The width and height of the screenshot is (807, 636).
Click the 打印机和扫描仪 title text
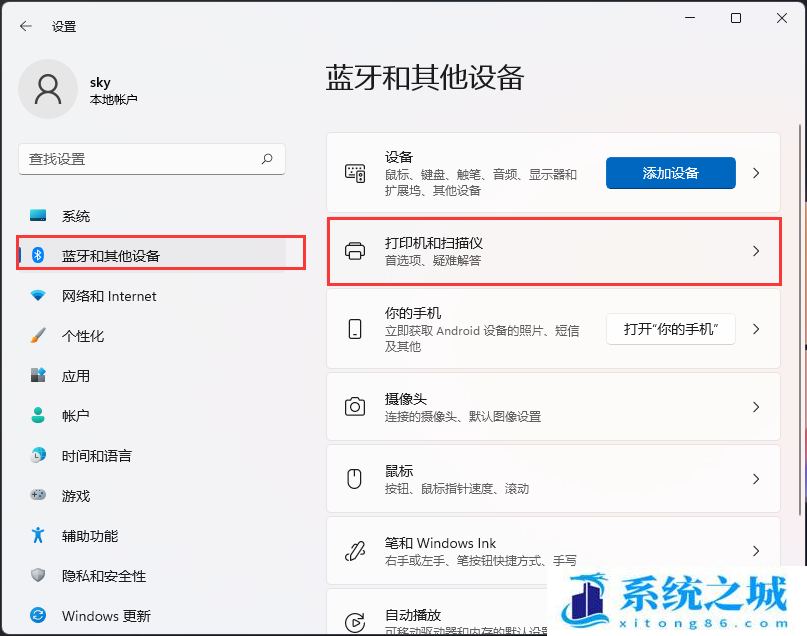(x=434, y=243)
